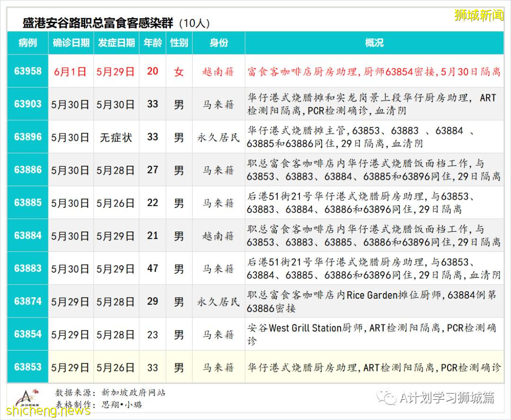
Task: Select case number 63853
Action: 27,367
